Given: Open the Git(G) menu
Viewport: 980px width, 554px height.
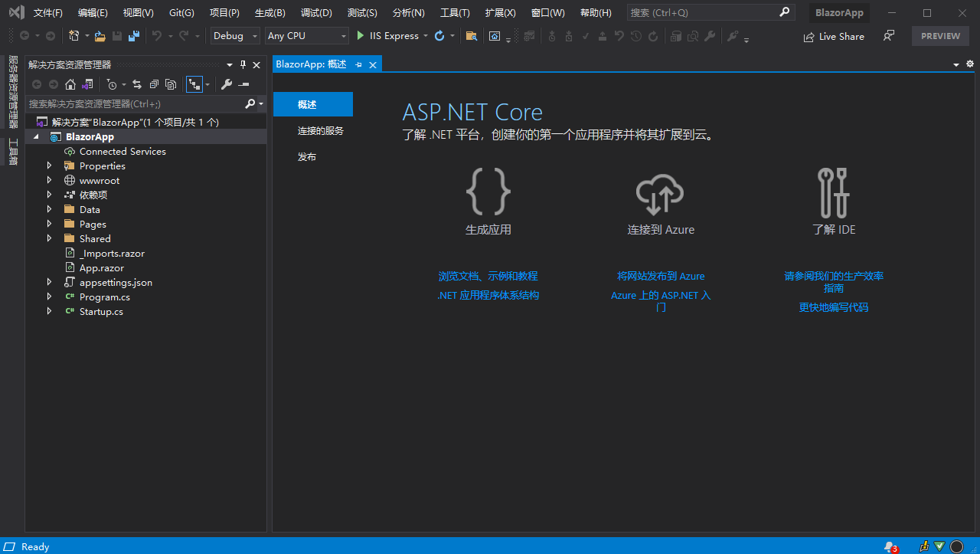Looking at the screenshot, I should (181, 13).
